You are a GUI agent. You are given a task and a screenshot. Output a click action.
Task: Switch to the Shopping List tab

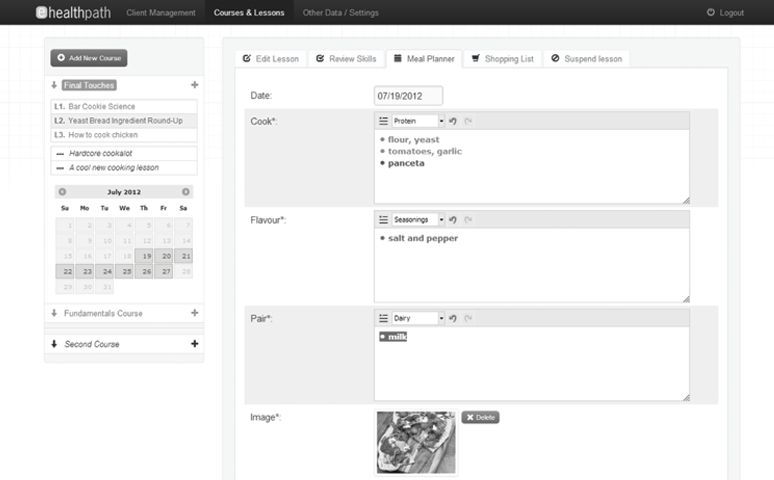[x=502, y=59]
